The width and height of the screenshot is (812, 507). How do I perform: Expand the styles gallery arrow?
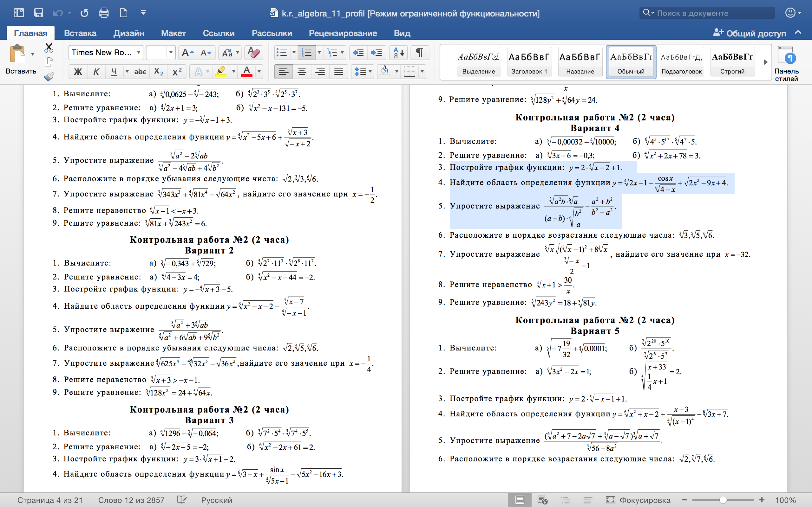765,62
